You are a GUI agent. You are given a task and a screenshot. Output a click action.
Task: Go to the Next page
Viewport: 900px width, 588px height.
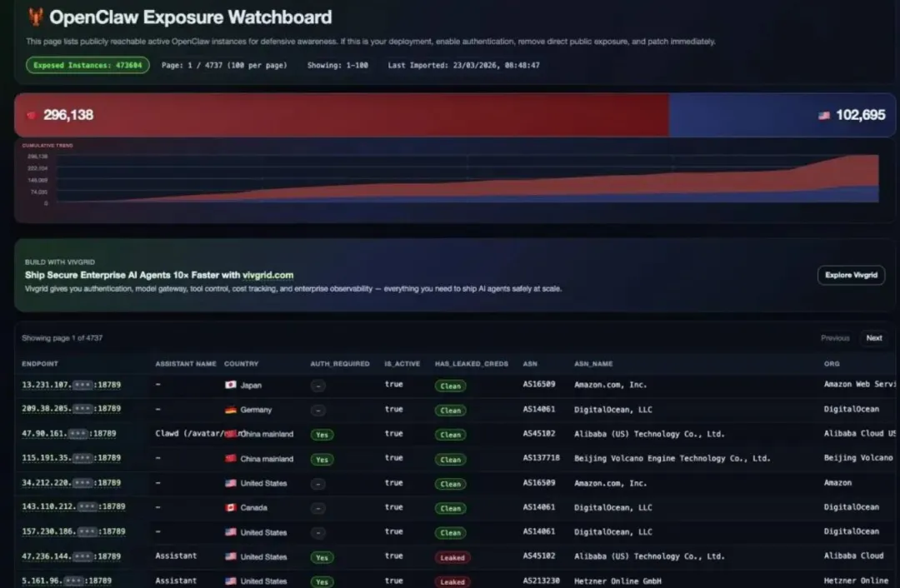coord(873,338)
